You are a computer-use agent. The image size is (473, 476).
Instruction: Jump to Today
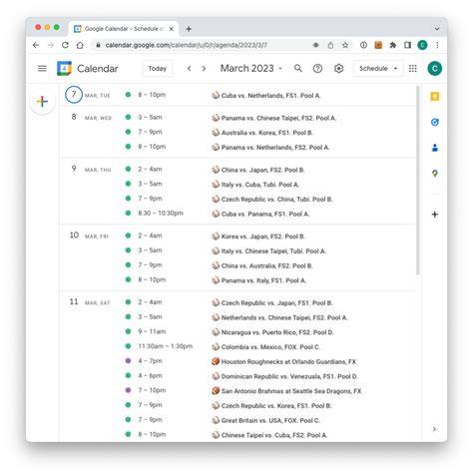point(158,69)
